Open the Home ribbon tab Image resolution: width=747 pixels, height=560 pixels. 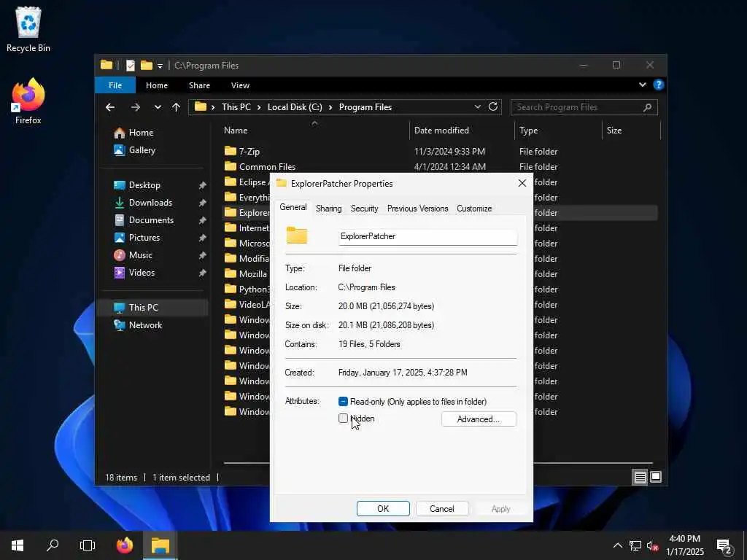[x=157, y=85]
